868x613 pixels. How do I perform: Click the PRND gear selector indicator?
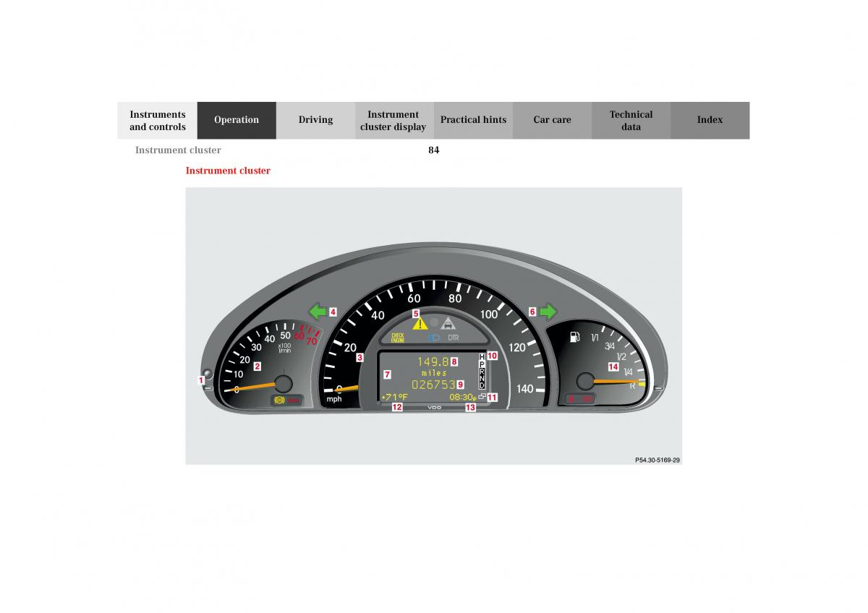pyautogui.click(x=482, y=372)
